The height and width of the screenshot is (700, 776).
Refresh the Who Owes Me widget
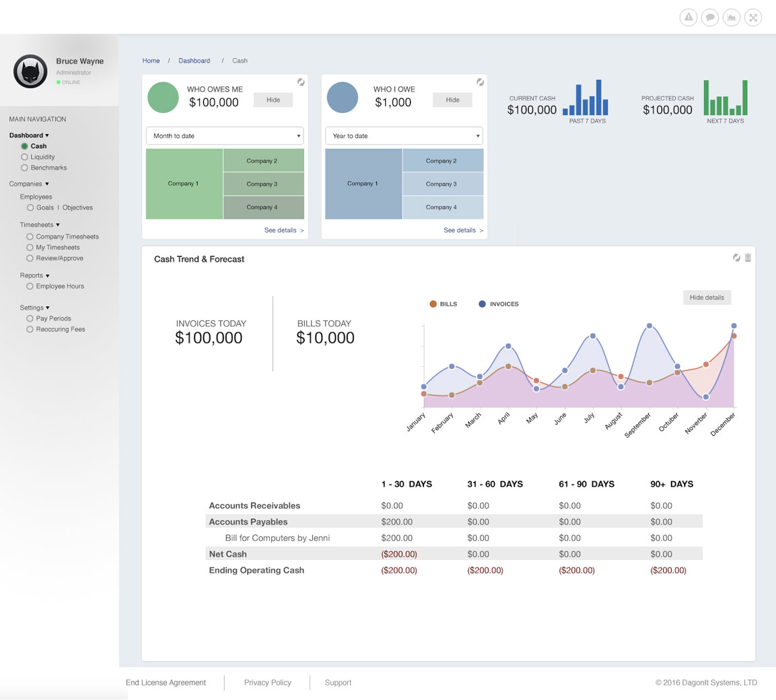click(x=301, y=82)
